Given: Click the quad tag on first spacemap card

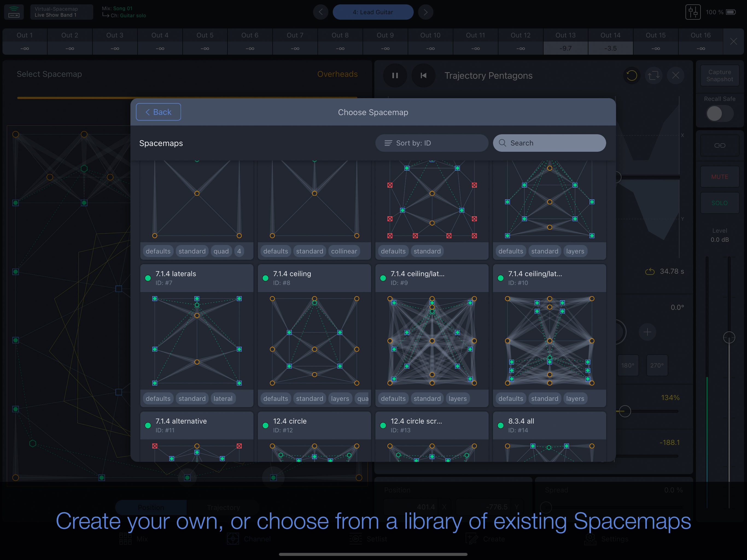Looking at the screenshot, I should 221,251.
